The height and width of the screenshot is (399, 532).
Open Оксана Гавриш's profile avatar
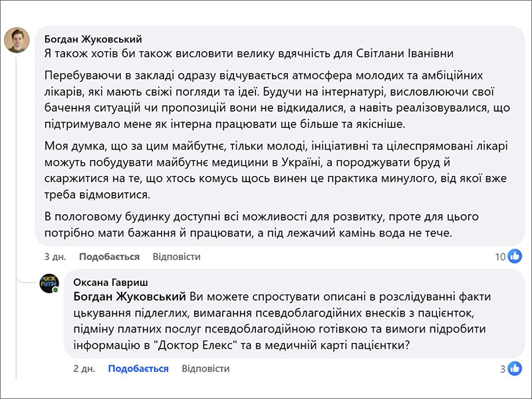click(x=49, y=283)
